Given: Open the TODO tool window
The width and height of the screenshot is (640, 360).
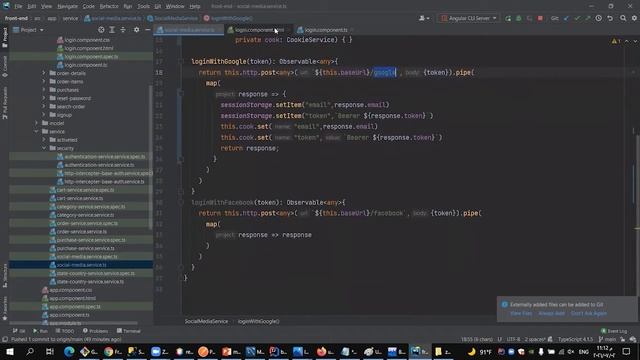Looking at the screenshot, I should point(65,331).
